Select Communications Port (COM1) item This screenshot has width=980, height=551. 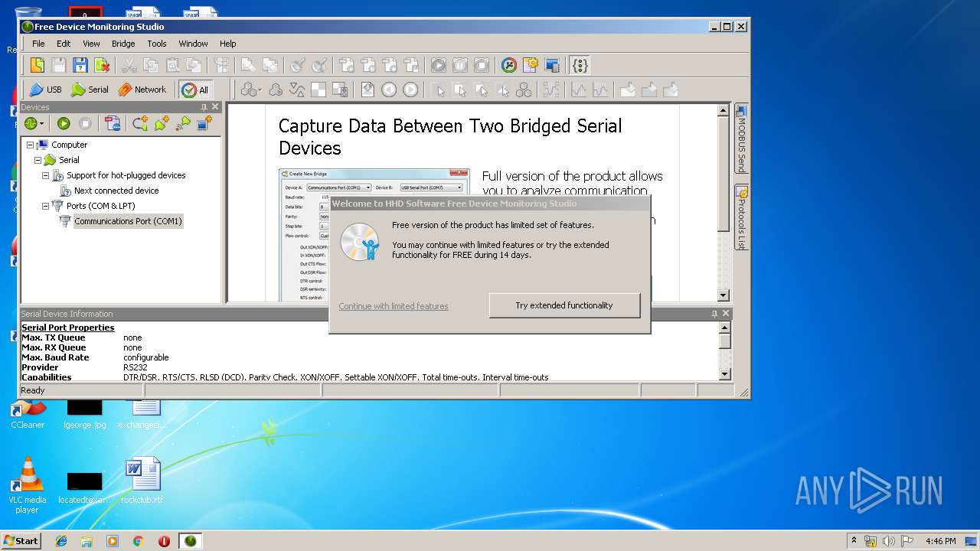[x=128, y=221]
